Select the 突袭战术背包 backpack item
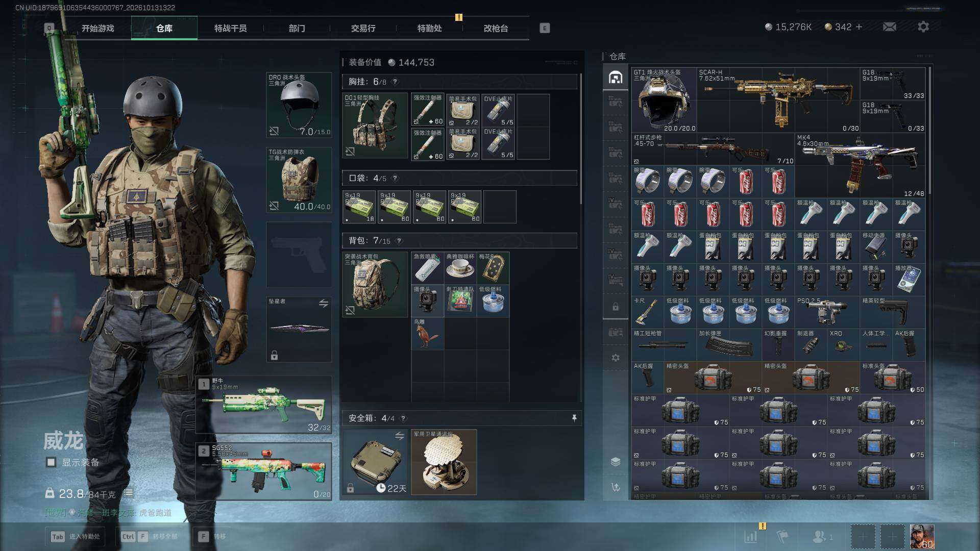 [375, 284]
